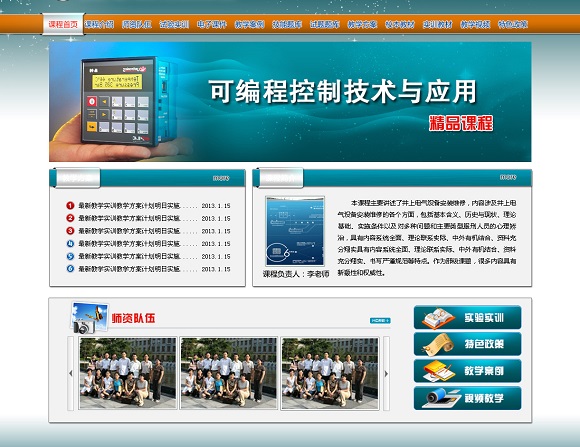This screenshot has width=580, height=447.
Task: Show next photos with the right carousel arrow
Action: pos(387,373)
